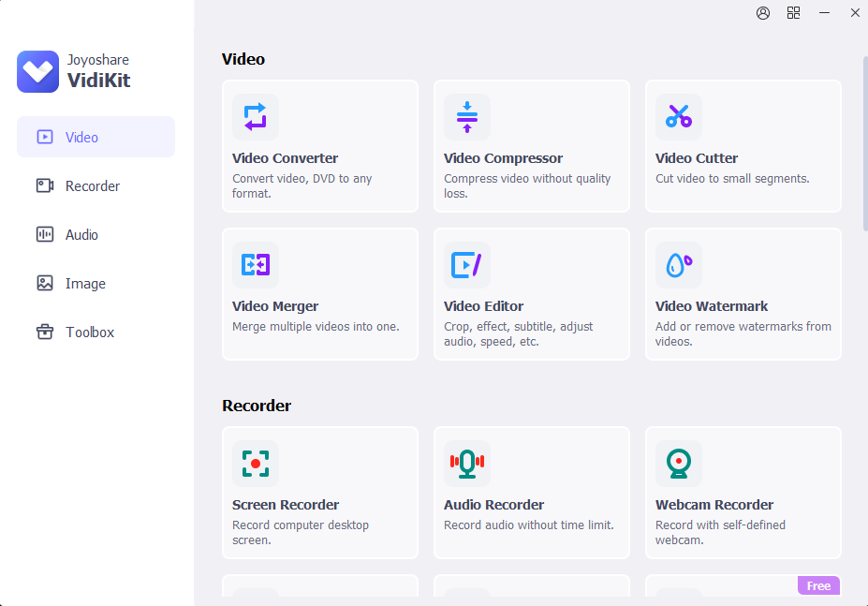The image size is (868, 606).
Task: Open the Image section
Action: (96, 283)
